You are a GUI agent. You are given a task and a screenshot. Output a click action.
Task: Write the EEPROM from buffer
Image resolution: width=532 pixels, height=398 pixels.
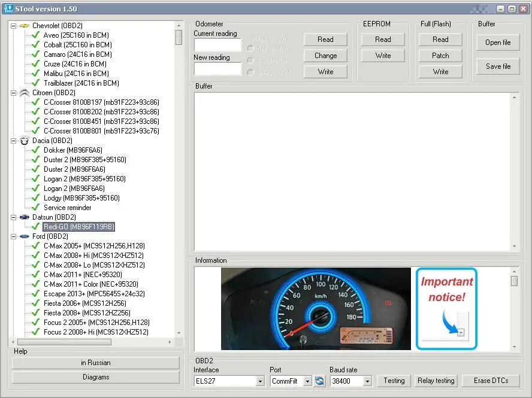coord(383,56)
